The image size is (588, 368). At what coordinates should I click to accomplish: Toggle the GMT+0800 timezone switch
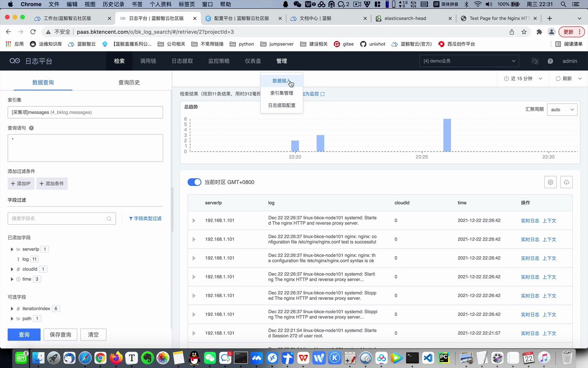(x=194, y=182)
